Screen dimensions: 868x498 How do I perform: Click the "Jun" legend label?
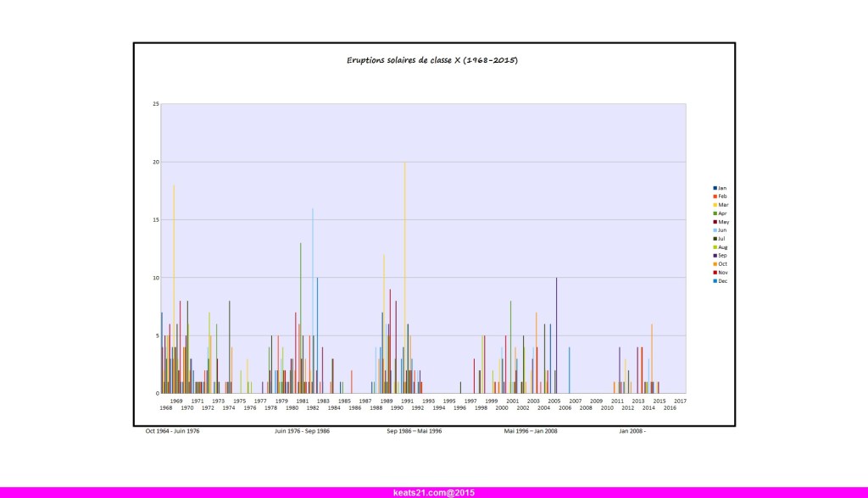click(x=722, y=230)
